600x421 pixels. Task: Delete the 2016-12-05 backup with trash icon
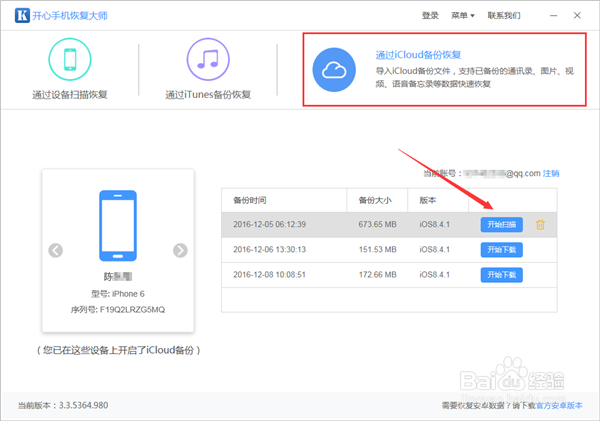(540, 225)
